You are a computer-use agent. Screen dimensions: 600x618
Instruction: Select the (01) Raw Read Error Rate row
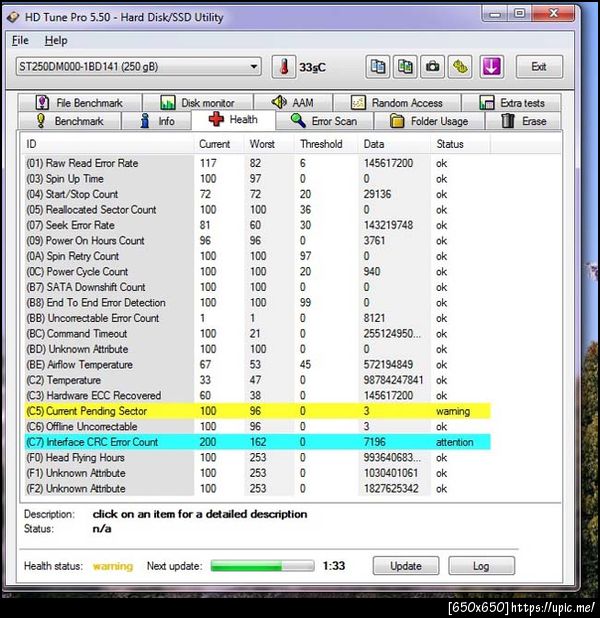257,163
